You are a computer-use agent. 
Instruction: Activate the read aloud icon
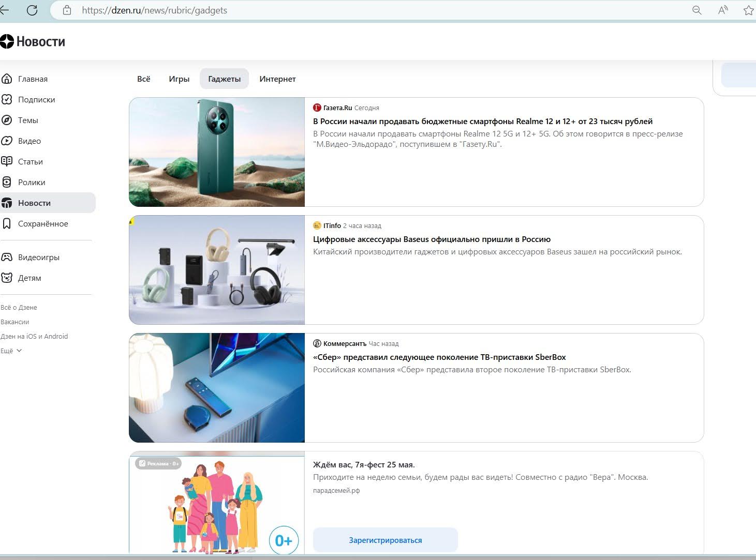[x=723, y=10]
